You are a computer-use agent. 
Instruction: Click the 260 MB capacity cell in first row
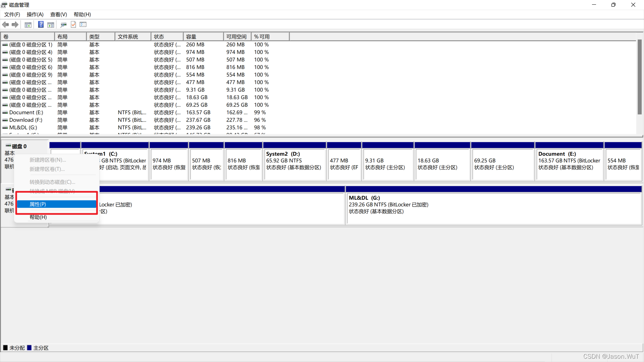tap(195, 45)
